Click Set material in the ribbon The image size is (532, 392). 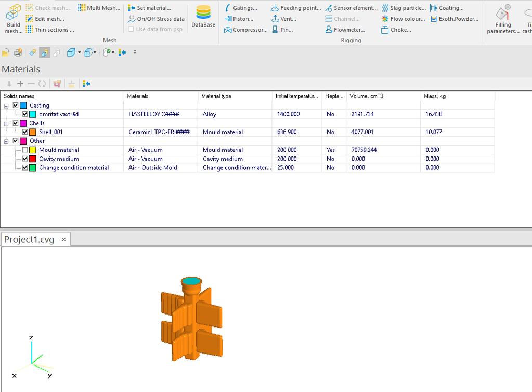[x=150, y=8]
